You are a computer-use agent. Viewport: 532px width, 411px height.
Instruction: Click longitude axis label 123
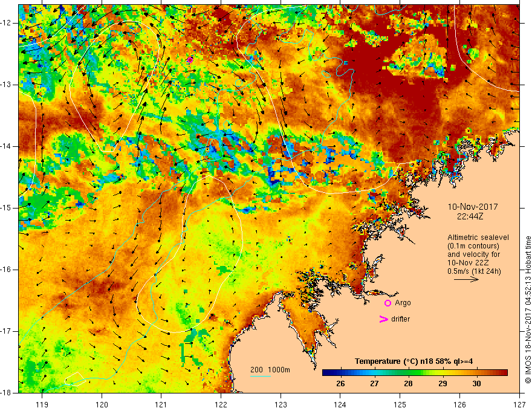coord(281,404)
